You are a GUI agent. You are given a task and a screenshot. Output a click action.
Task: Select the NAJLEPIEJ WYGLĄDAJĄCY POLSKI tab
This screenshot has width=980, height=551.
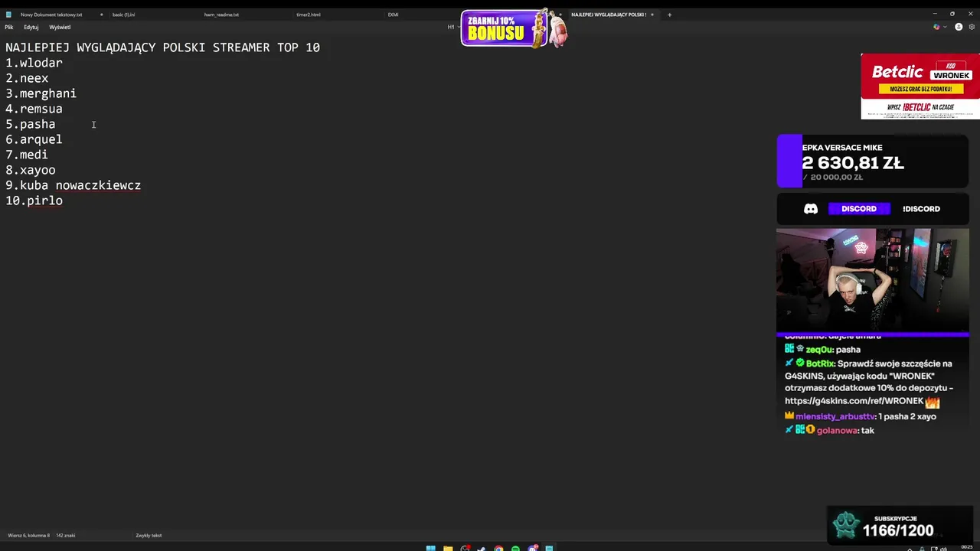coord(609,15)
